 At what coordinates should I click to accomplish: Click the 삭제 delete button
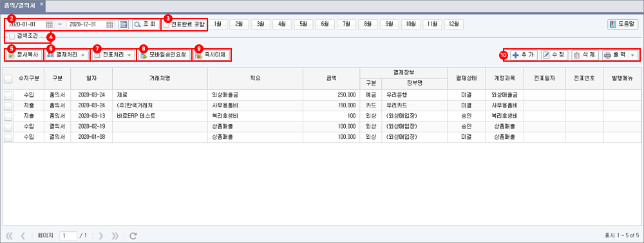click(x=585, y=55)
